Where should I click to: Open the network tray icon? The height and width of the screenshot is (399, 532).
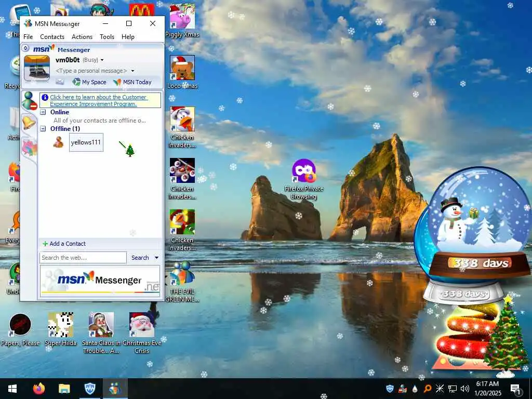tap(453, 389)
